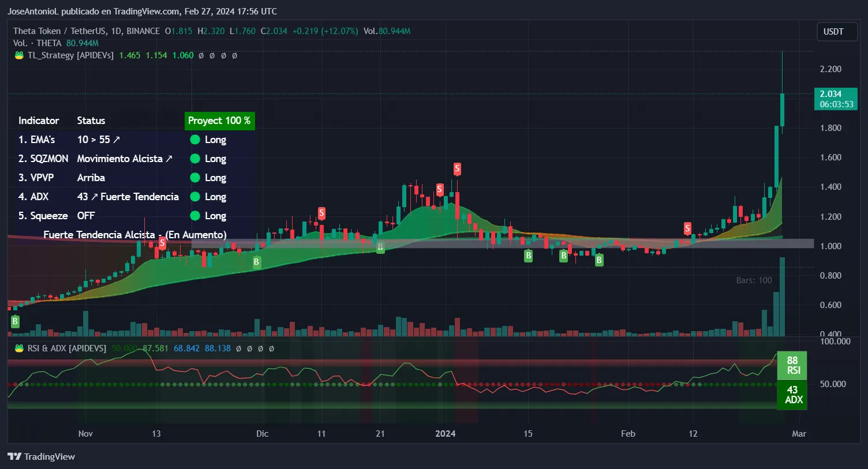Image resolution: width=868 pixels, height=469 pixels.
Task: Select the B buy marker at far-left bottom
Action: (x=15, y=321)
